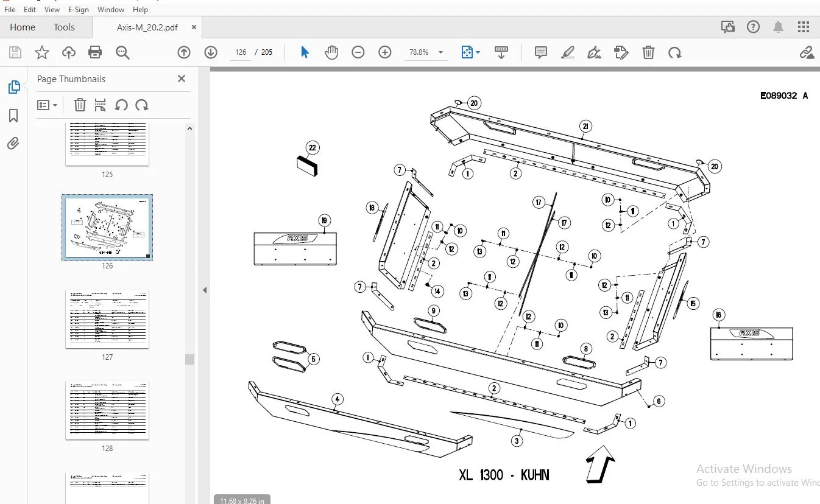The width and height of the screenshot is (820, 504).
Task: Select the Axis-M_20.2.pdf document tab
Action: point(147,27)
